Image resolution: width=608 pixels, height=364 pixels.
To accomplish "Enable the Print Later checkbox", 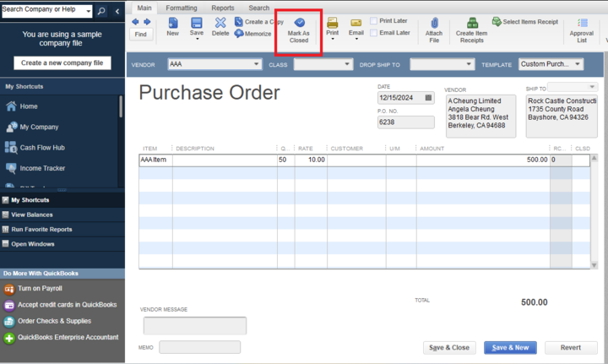I will click(x=374, y=20).
